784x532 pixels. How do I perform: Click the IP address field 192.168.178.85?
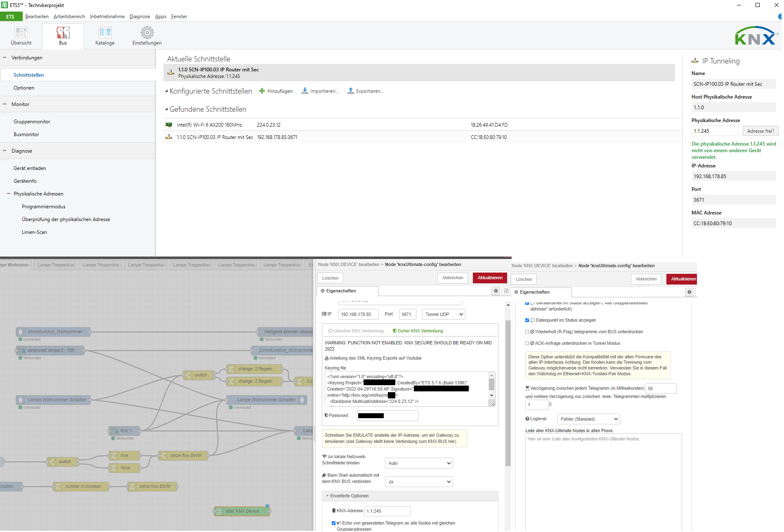coord(358,314)
